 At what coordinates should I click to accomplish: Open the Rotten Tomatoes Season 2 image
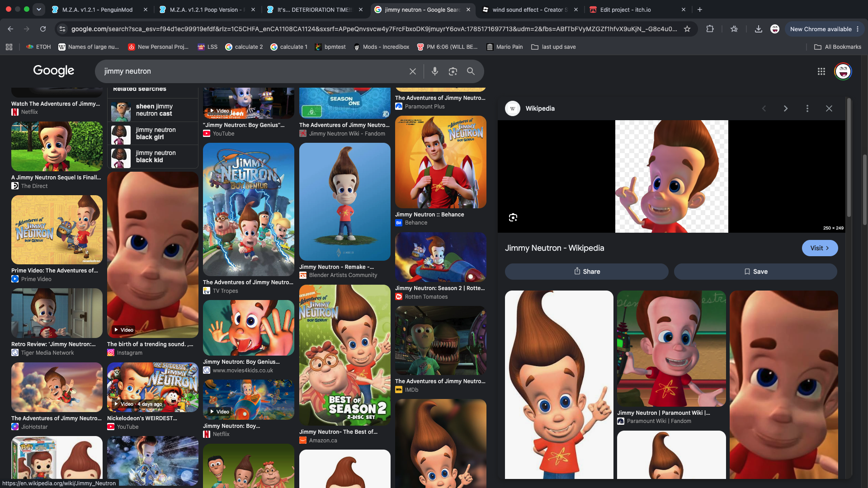click(441, 257)
